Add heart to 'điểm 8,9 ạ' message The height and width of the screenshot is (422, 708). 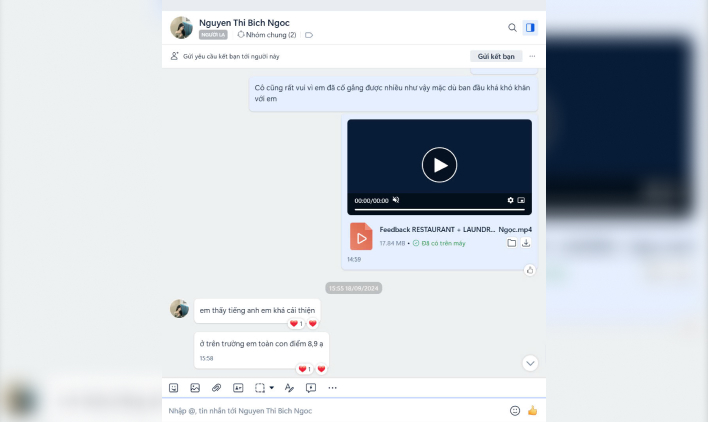tap(321, 369)
